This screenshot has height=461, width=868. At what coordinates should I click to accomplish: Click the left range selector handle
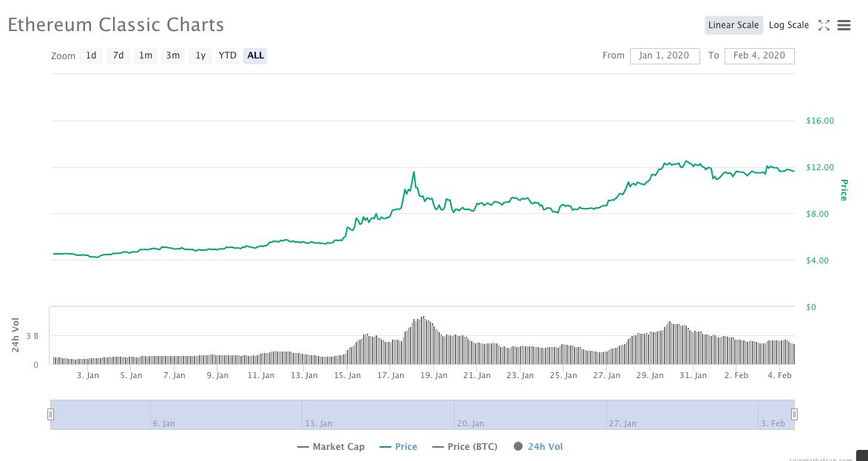[50, 414]
